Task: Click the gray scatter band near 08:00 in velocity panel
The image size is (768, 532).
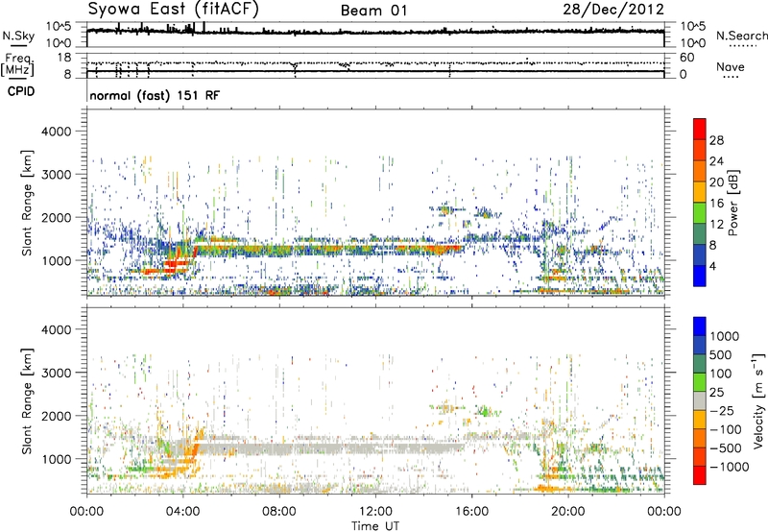Action: coord(279,448)
